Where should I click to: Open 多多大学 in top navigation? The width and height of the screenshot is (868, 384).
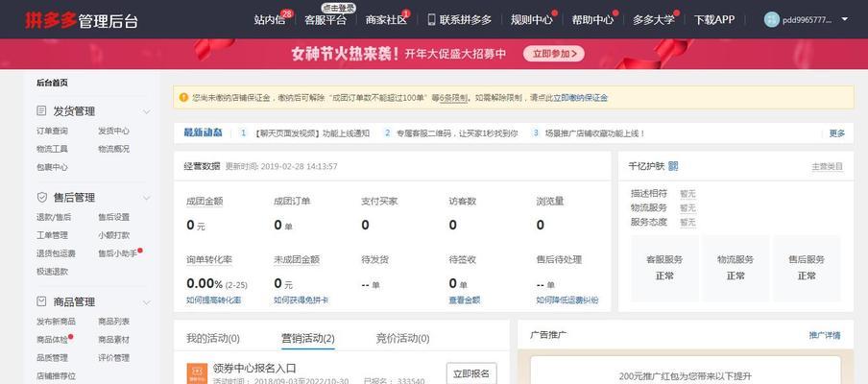[x=654, y=19]
